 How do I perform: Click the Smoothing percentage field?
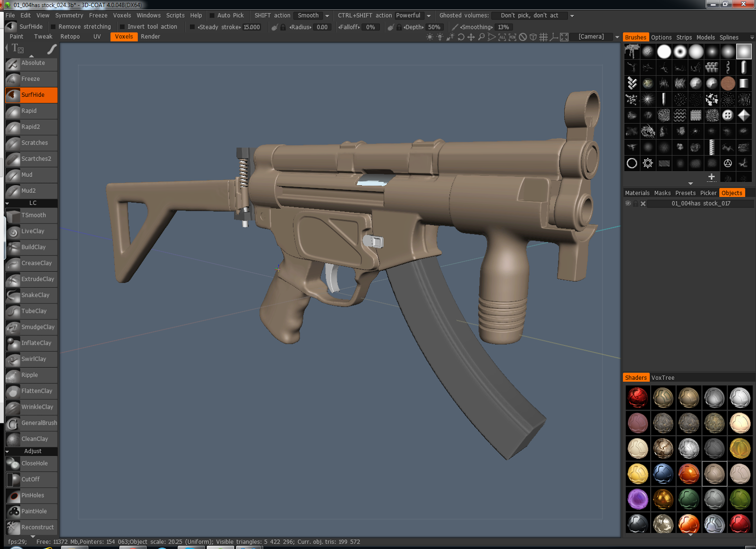coord(504,27)
